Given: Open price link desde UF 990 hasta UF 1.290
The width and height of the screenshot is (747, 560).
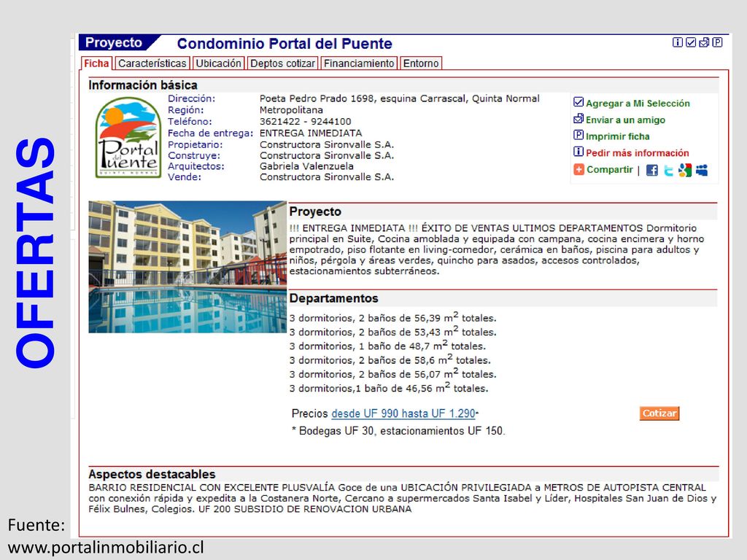Looking at the screenshot, I should [x=403, y=413].
